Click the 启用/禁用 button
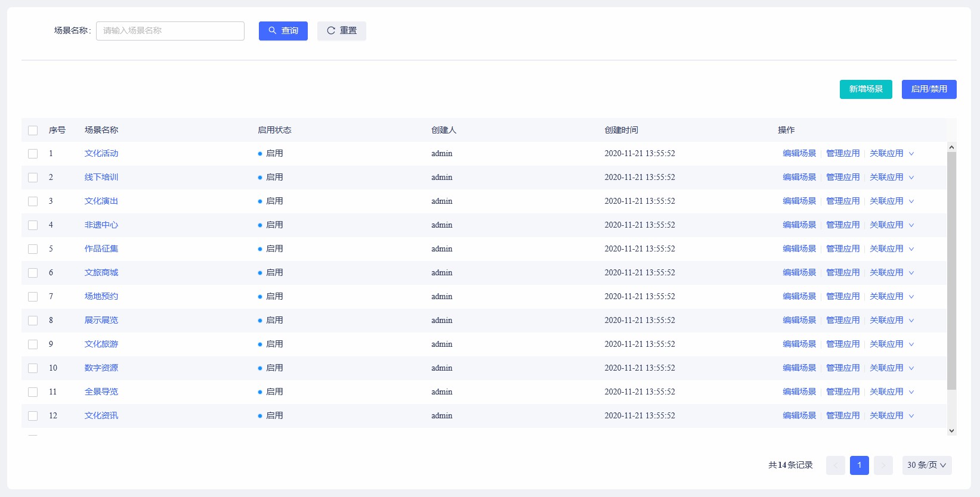Image resolution: width=980 pixels, height=497 pixels. 929,89
